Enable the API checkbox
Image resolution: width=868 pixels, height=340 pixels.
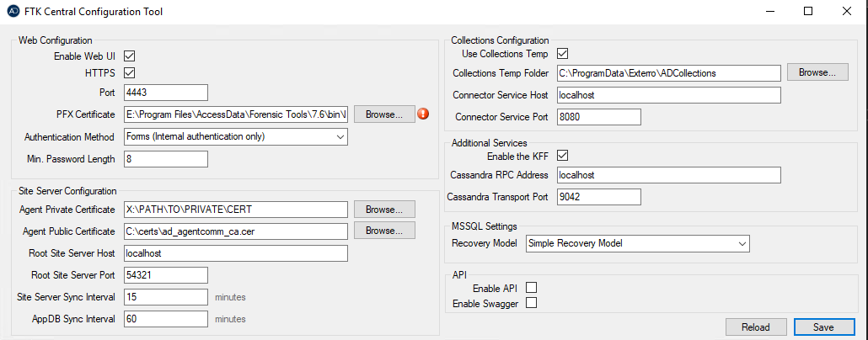pyautogui.click(x=531, y=288)
